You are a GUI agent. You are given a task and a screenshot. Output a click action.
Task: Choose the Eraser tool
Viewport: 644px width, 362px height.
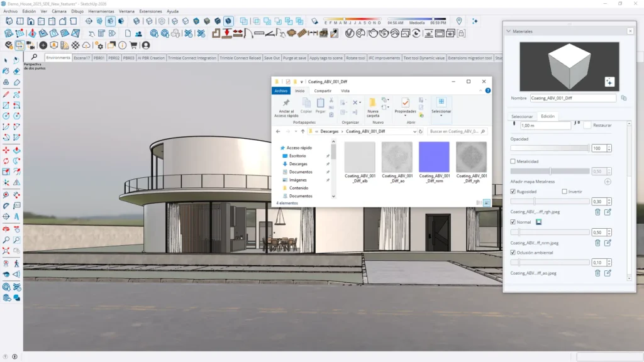point(16,71)
